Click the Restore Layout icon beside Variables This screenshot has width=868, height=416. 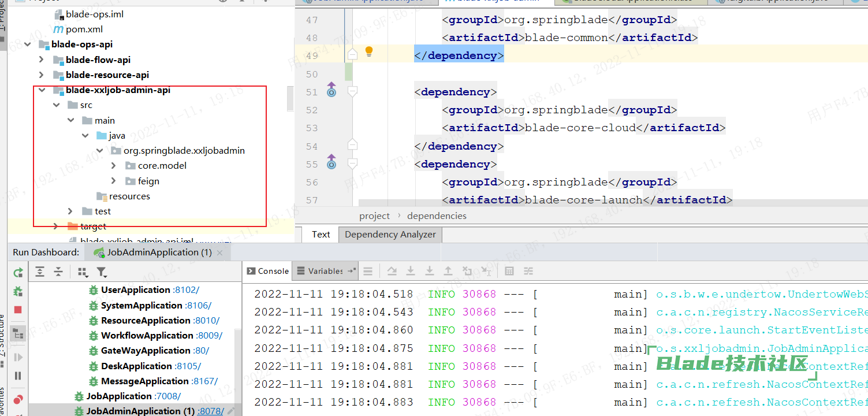(352, 271)
